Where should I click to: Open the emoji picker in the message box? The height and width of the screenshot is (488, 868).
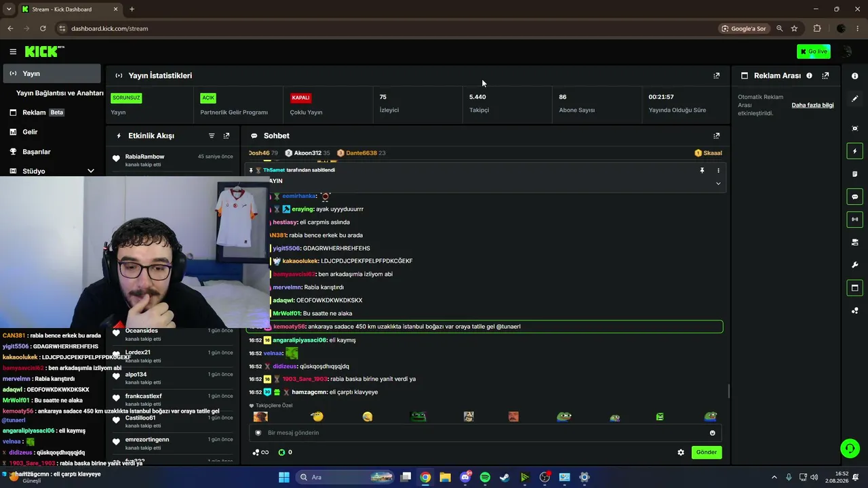point(712,433)
